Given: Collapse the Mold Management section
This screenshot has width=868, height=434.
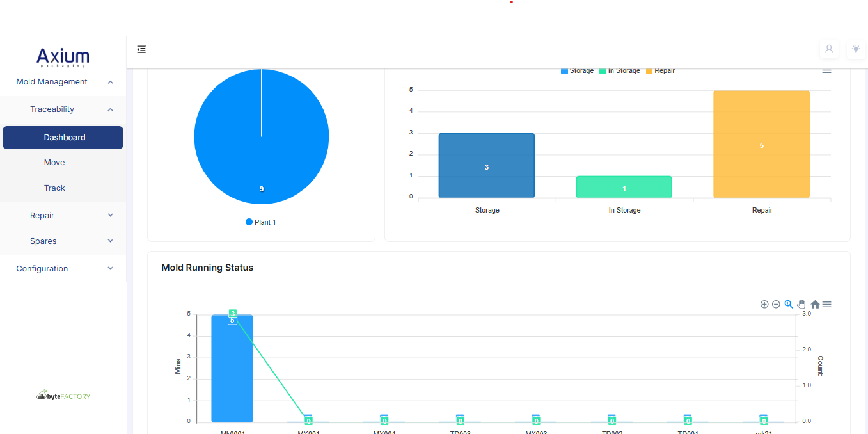Looking at the screenshot, I should pyautogui.click(x=63, y=82).
